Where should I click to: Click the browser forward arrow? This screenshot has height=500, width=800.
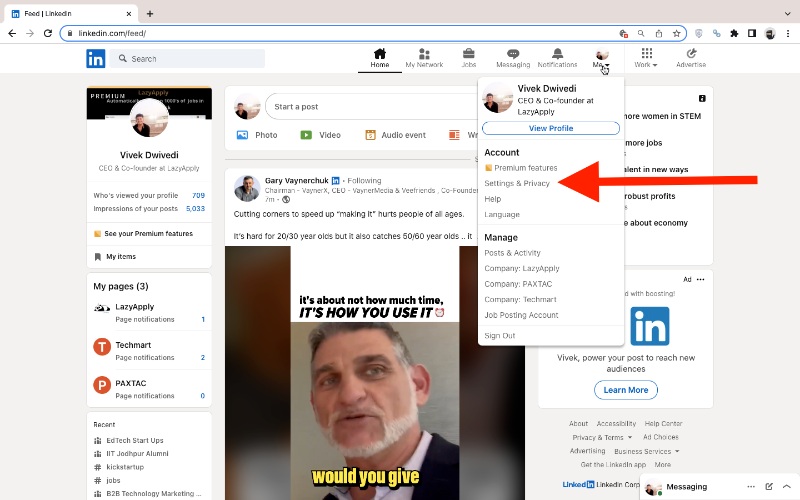tap(30, 33)
